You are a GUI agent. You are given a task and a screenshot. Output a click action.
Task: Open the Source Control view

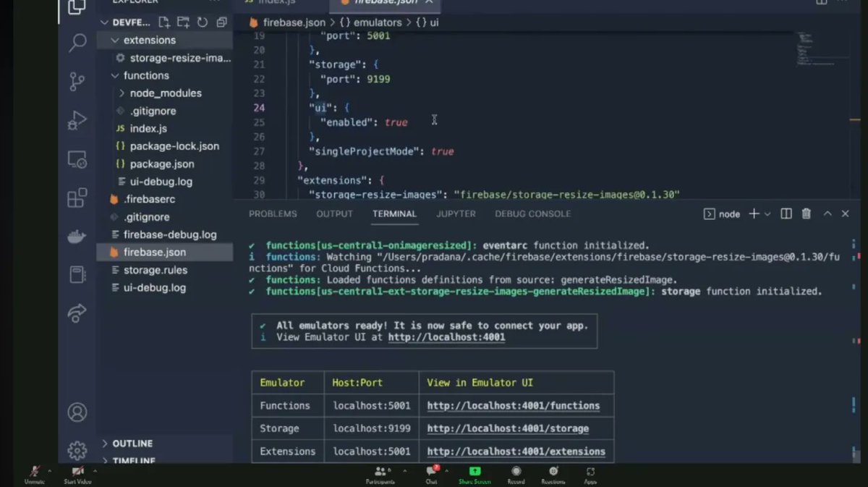(x=77, y=82)
